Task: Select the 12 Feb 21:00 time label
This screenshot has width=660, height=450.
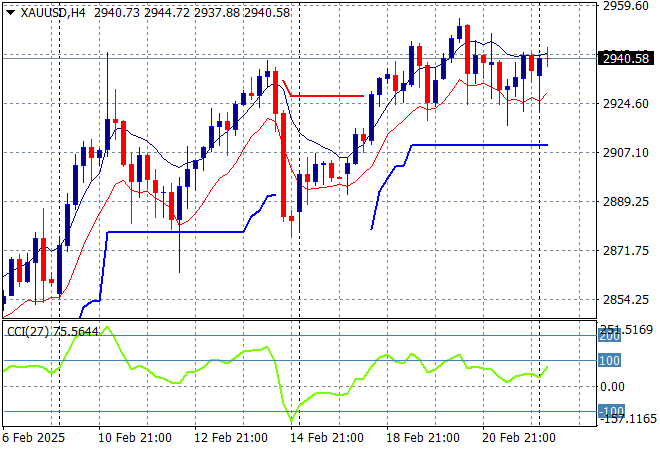Action: pyautogui.click(x=231, y=438)
